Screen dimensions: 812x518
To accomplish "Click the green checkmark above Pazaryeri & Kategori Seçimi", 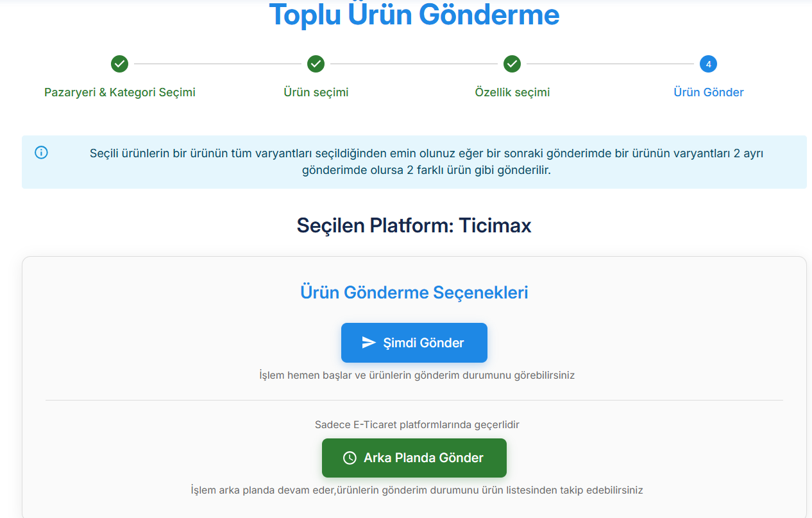I will tap(121, 64).
